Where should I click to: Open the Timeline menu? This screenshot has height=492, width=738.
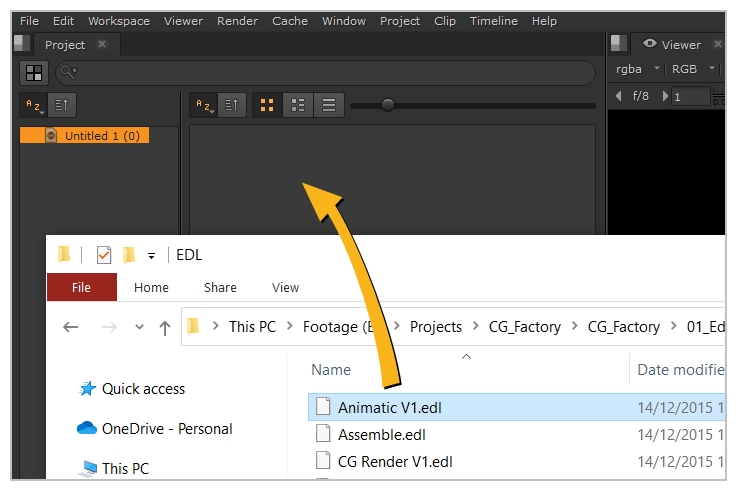click(x=493, y=21)
